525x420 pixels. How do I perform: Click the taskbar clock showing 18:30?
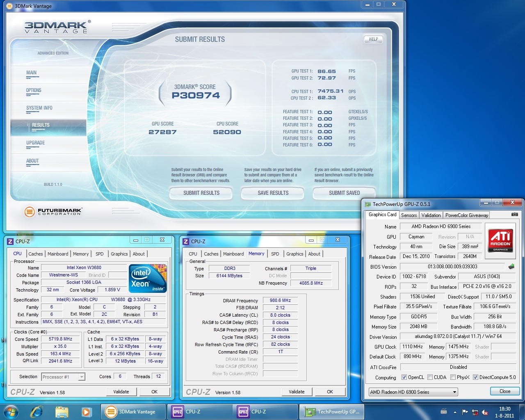[x=504, y=412]
